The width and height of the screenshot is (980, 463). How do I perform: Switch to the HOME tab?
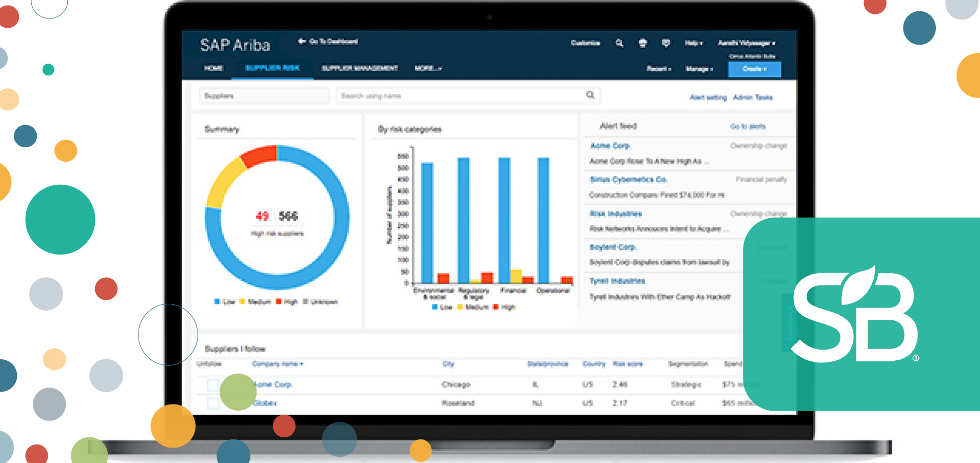point(214,68)
